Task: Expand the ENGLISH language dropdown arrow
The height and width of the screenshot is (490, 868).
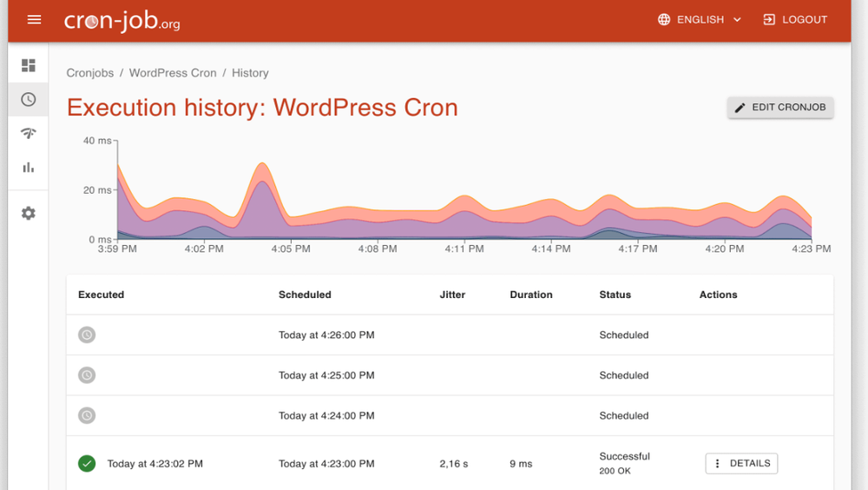Action: tap(737, 19)
